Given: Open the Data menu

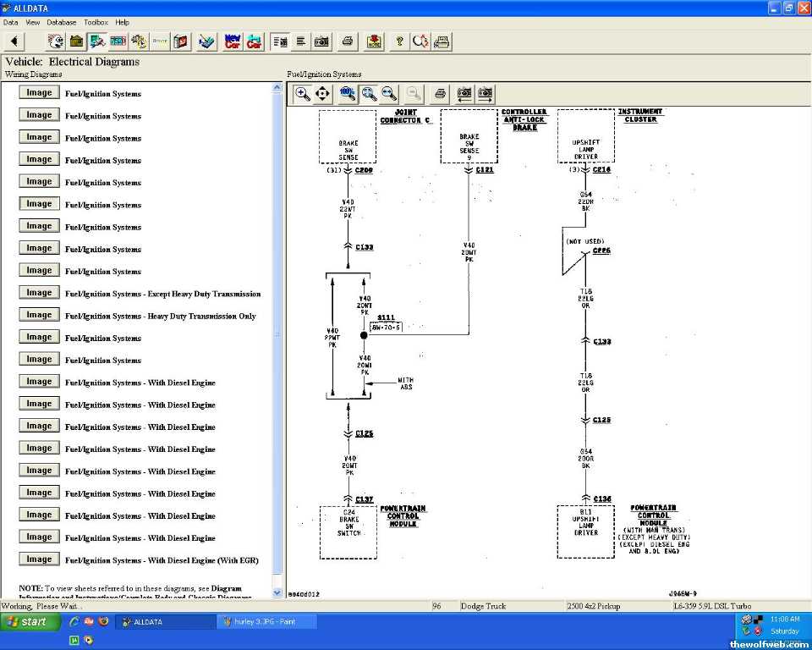Looking at the screenshot, I should click(x=11, y=22).
